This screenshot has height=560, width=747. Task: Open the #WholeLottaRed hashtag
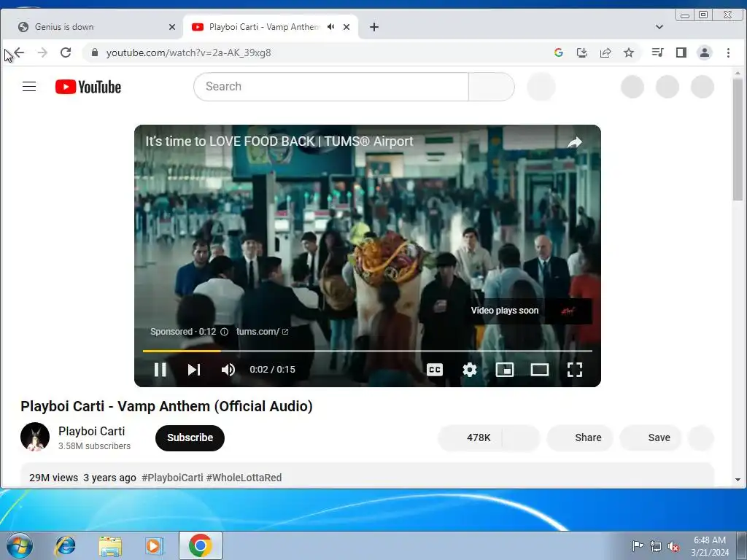pos(244,478)
